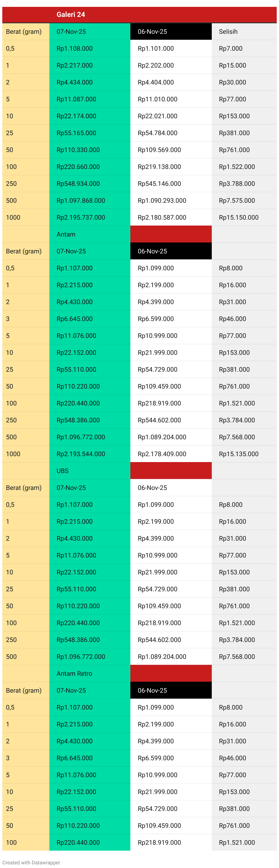Select the Rp2.193.544.000 price cell

tap(81, 454)
